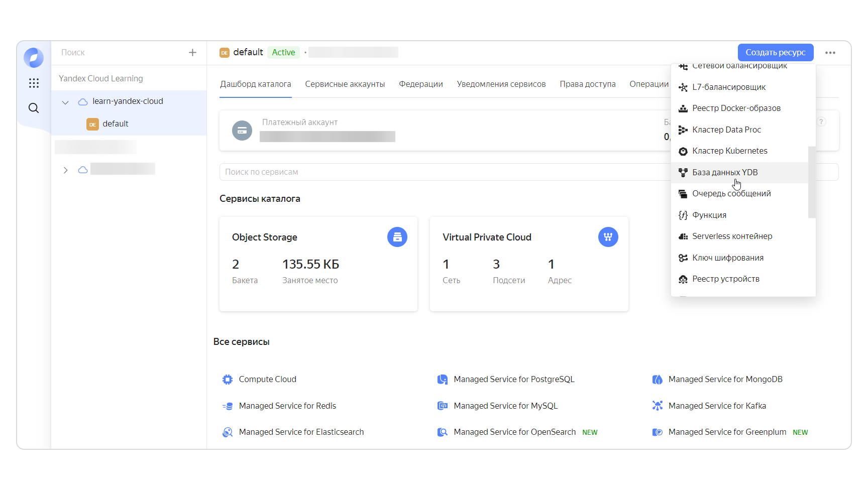The height and width of the screenshot is (490, 868).
Task: Click the Реестр устройств icon
Action: pos(683,279)
